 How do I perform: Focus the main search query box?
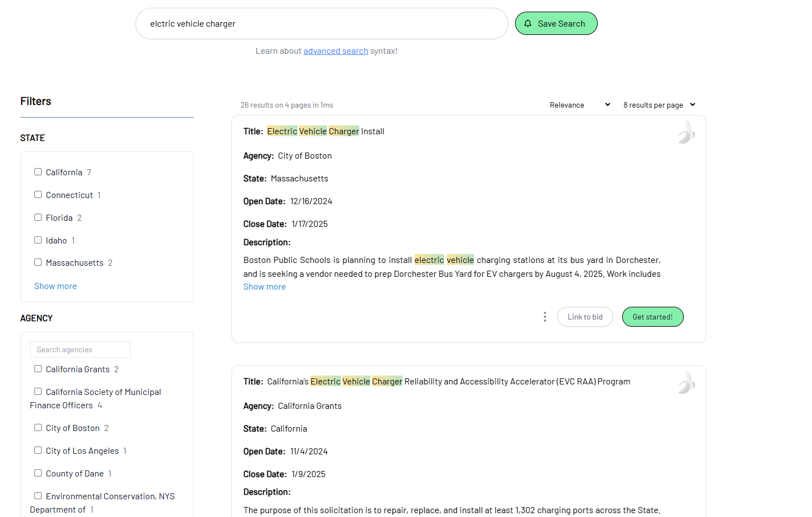click(322, 24)
